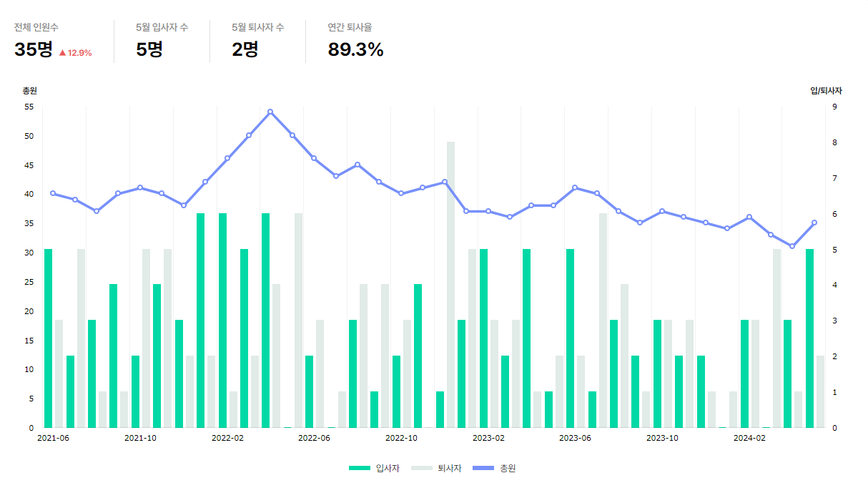This screenshot has width=868, height=493.
Task: Click the last green 입사자 bar in the chart
Action: (809, 338)
